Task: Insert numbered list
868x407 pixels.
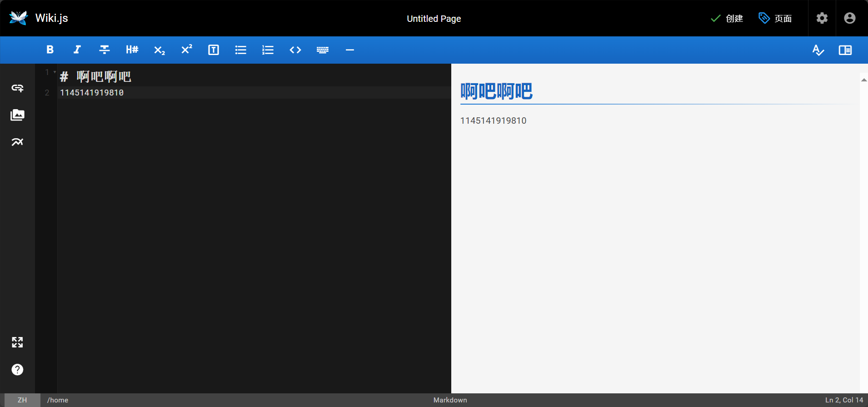Action: [268, 50]
